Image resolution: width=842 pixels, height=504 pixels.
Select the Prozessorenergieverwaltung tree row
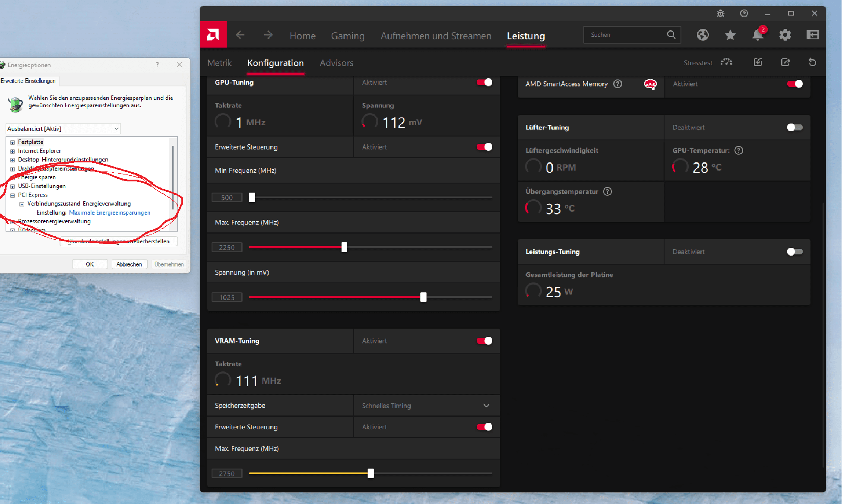[x=54, y=222]
